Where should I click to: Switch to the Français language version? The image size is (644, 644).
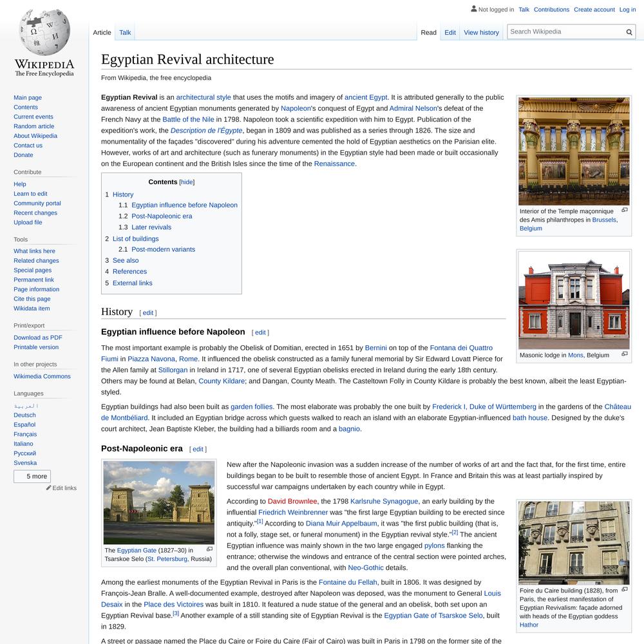25,434
